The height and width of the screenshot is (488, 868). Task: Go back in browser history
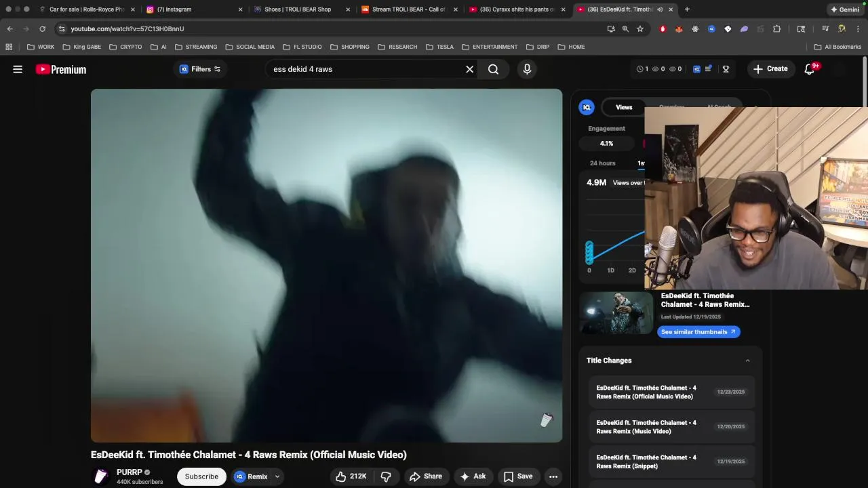click(x=9, y=29)
